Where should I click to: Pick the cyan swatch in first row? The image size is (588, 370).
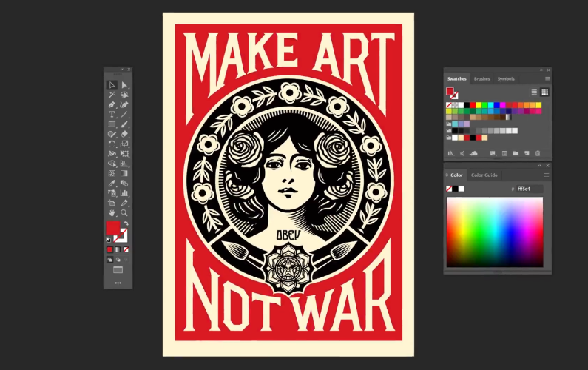click(490, 105)
